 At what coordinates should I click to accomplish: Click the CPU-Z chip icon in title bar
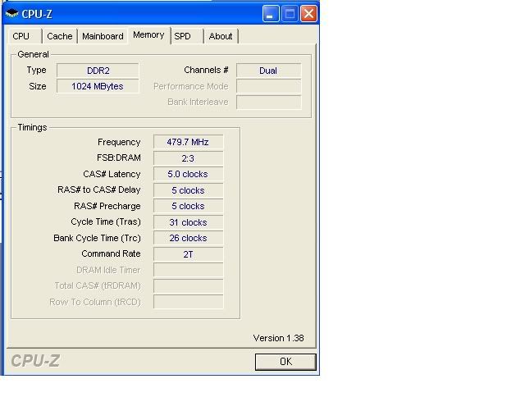coord(12,14)
